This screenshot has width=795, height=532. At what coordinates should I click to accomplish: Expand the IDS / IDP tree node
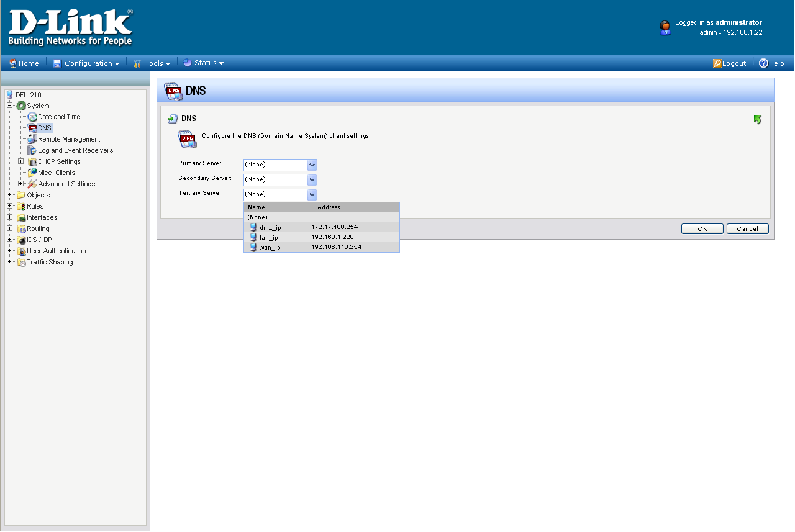pyautogui.click(x=10, y=240)
